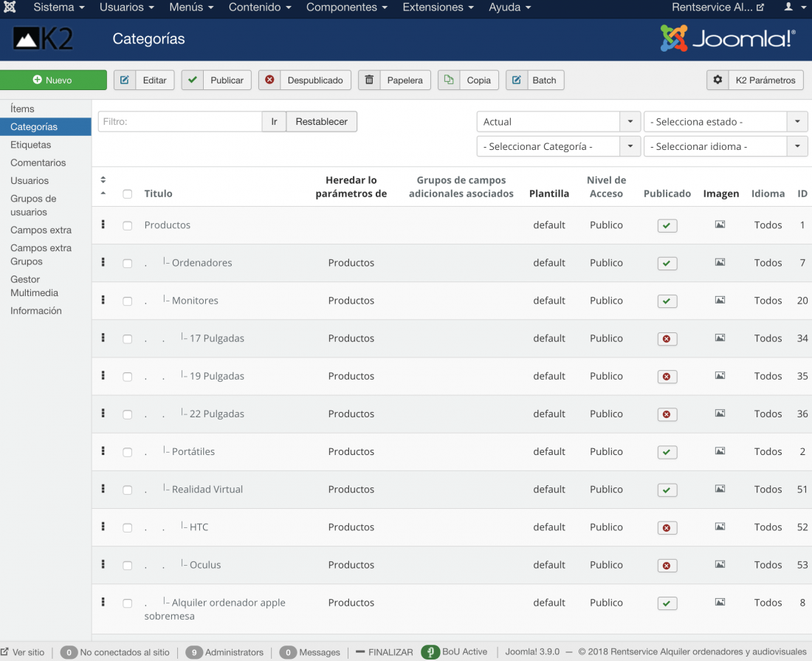Go to Comentarios in the sidebar
The width and height of the screenshot is (812, 661).
[38, 162]
